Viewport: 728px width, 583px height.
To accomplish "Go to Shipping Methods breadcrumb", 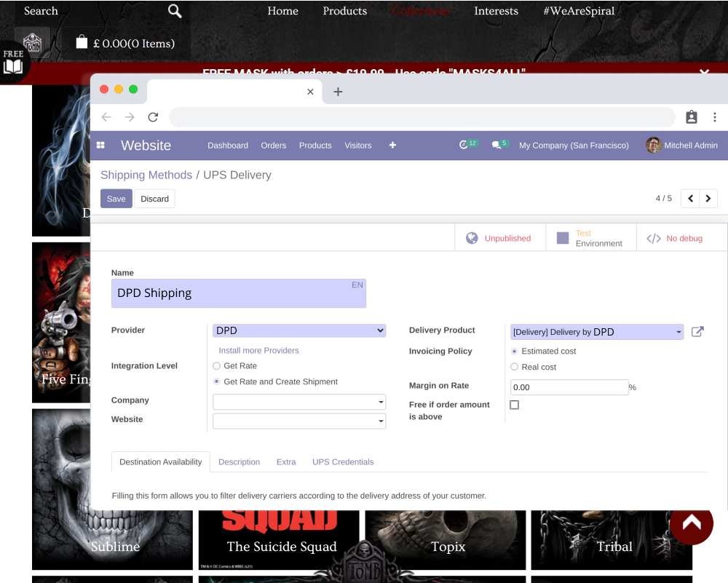I will (x=146, y=175).
